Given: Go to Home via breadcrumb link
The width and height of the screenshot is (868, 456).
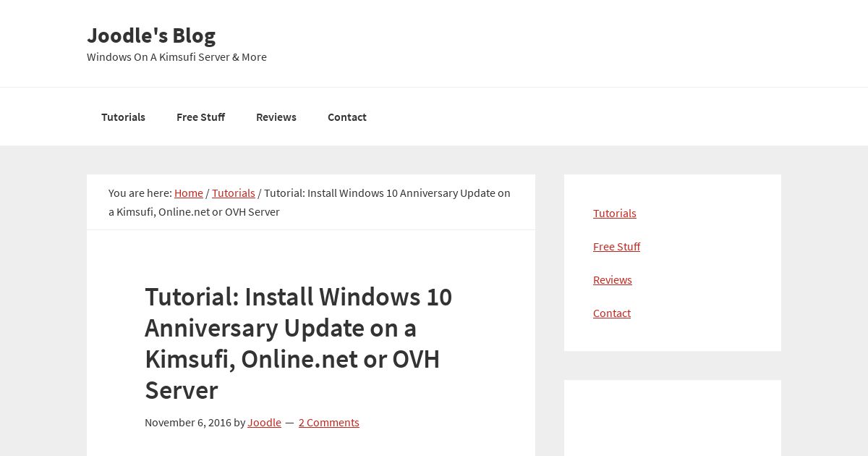Looking at the screenshot, I should coord(189,193).
